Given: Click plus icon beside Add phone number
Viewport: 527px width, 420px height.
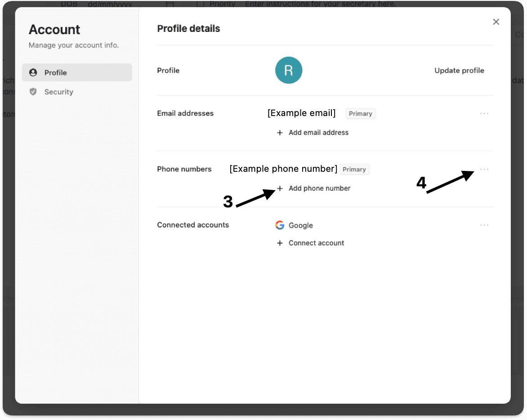Looking at the screenshot, I should (x=280, y=188).
